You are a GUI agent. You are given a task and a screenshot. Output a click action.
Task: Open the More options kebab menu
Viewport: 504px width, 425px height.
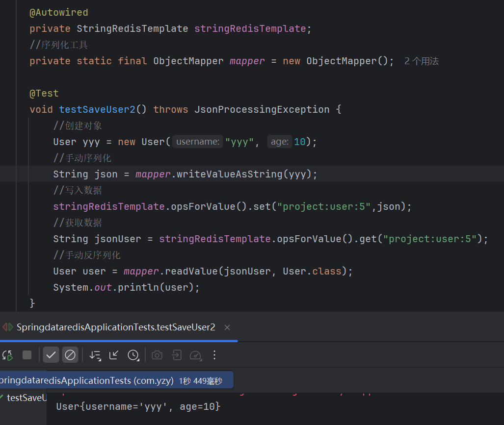pos(214,355)
